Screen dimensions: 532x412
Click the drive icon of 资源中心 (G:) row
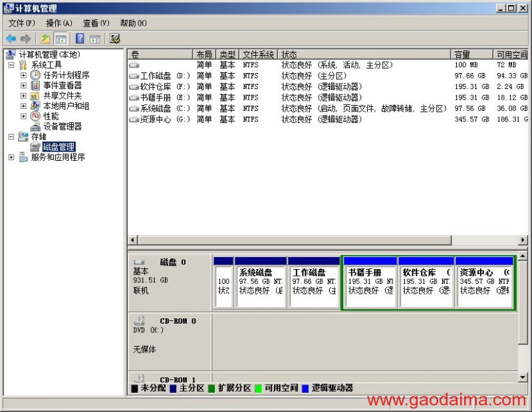[x=134, y=120]
